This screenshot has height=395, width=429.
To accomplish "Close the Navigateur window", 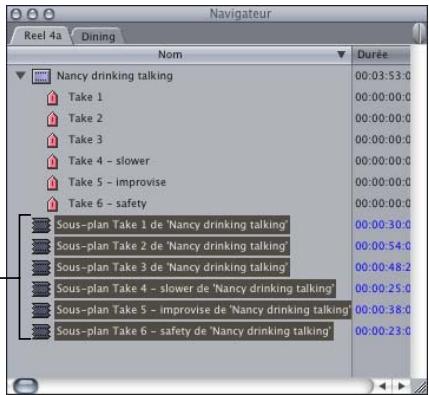I will 17,14.
